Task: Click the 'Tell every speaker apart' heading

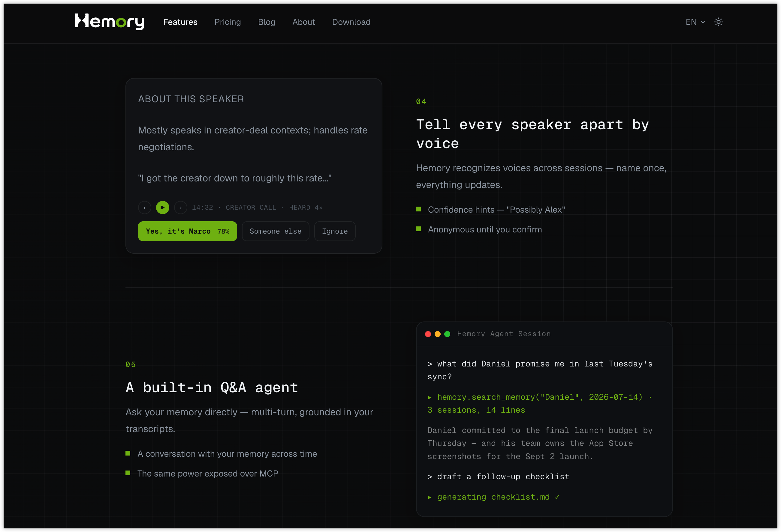Action: 532,134
